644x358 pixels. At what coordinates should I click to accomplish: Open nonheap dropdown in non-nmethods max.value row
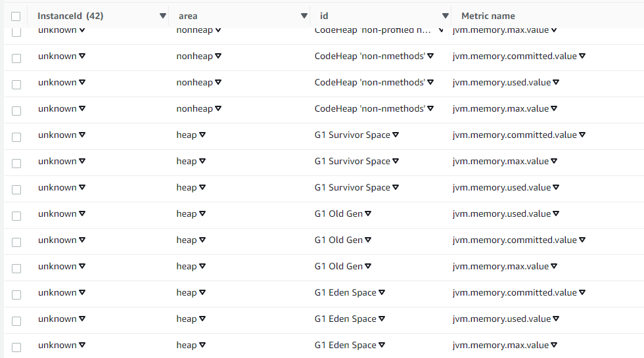(218, 108)
